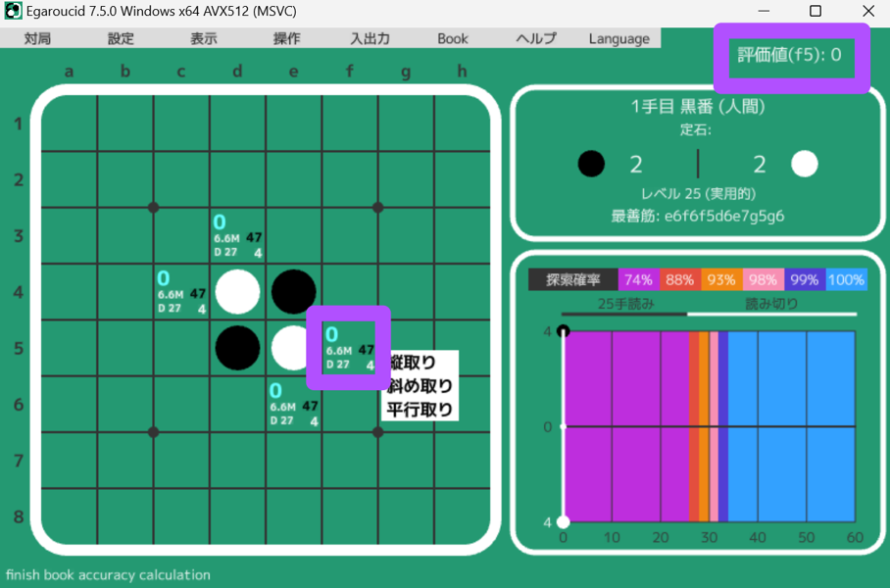Click the white disc on square d4

tap(237, 292)
